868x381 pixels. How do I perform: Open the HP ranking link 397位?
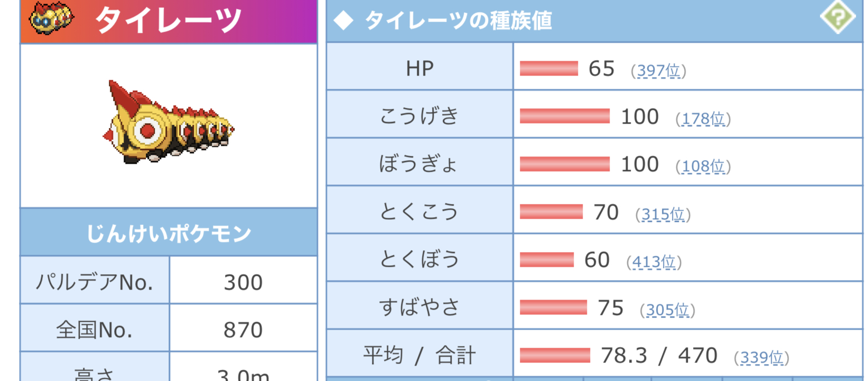658,70
